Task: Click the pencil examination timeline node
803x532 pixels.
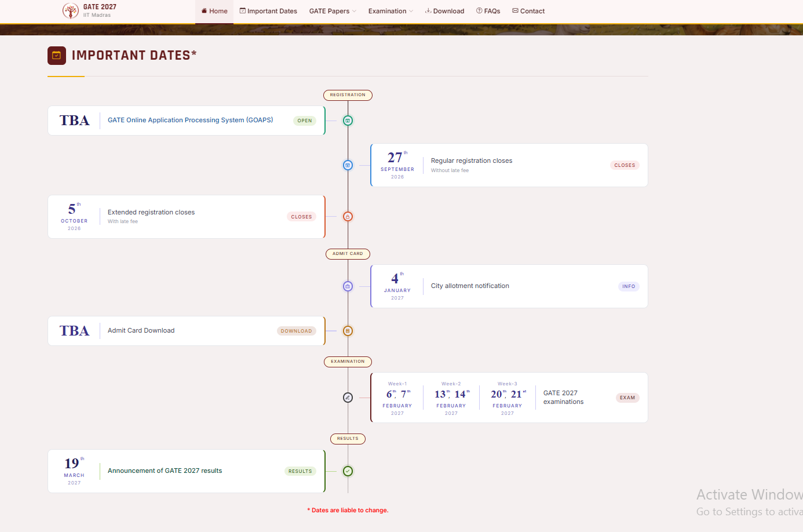Action: tap(348, 398)
